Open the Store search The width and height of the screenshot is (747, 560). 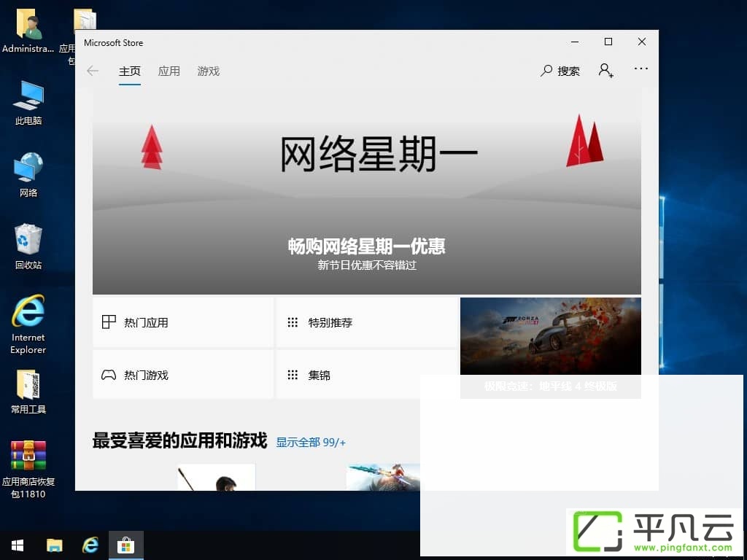pos(560,71)
